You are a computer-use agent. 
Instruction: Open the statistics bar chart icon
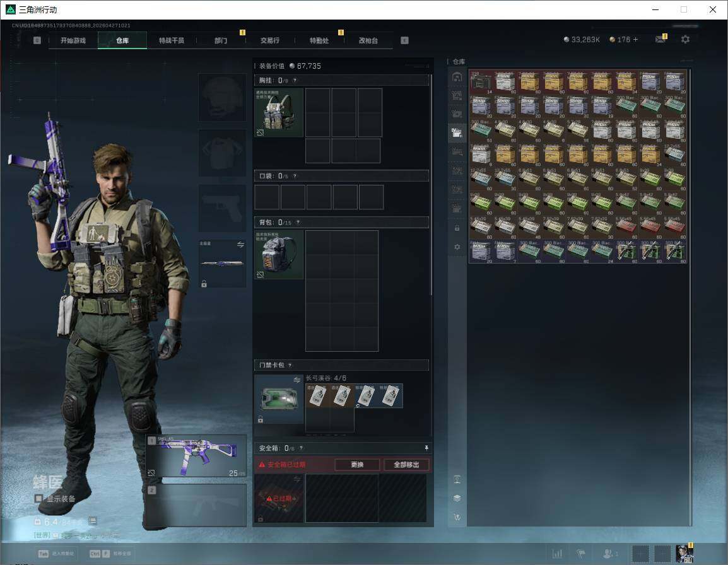[x=557, y=554]
